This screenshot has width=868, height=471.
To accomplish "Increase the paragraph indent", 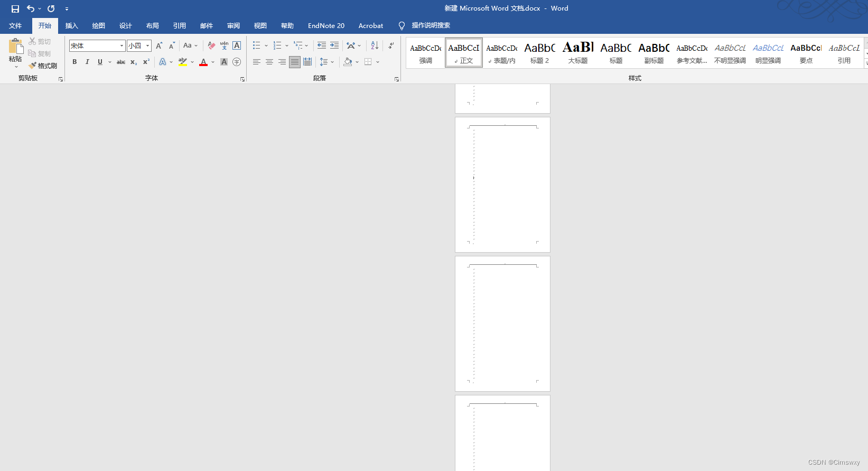I will 334,46.
